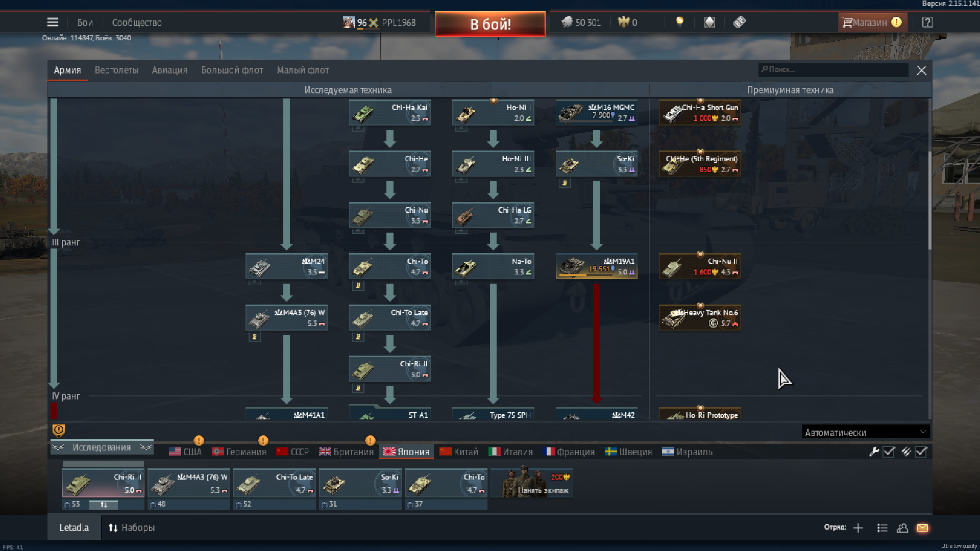Click the Нанять экипаж hire crew slot
The height and width of the screenshot is (551, 980).
532,483
